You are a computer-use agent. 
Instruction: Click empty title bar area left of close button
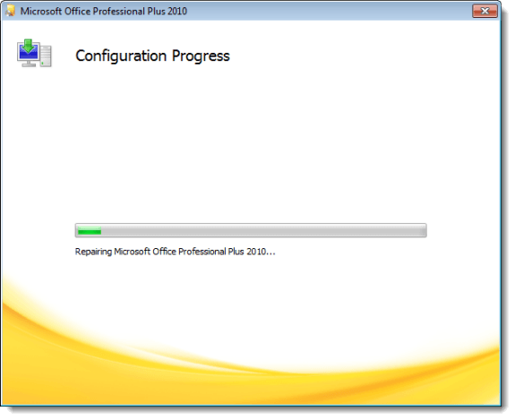click(x=329, y=11)
